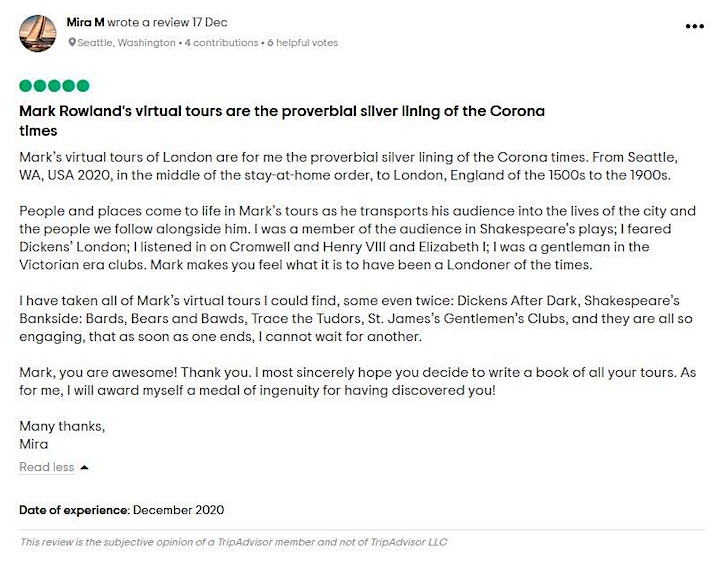
Task: Click the Read less up arrow
Action: click(84, 467)
